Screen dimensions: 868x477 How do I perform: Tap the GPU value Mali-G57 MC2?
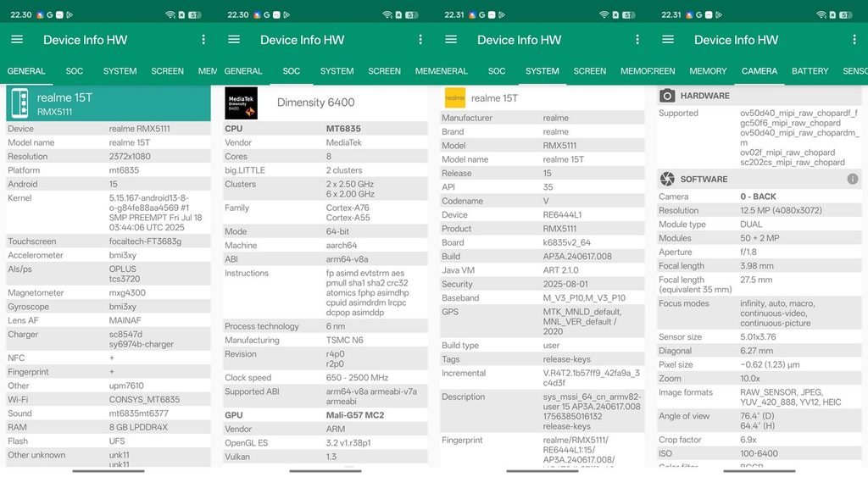click(x=355, y=415)
